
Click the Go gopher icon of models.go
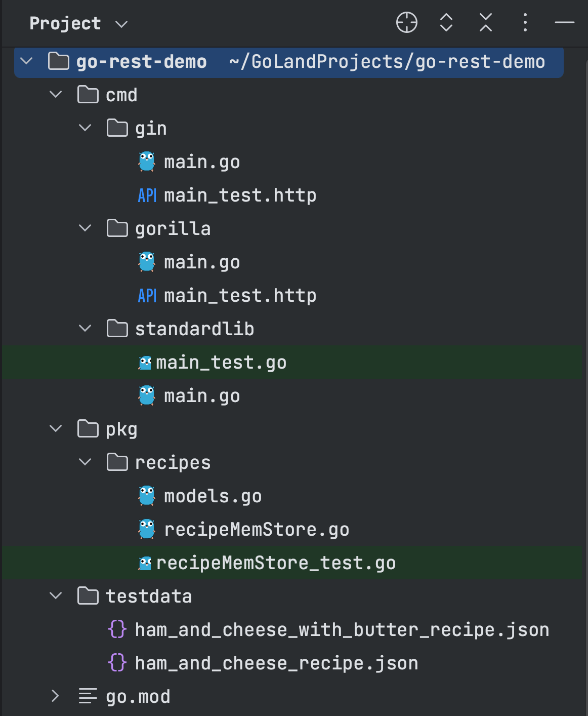147,496
